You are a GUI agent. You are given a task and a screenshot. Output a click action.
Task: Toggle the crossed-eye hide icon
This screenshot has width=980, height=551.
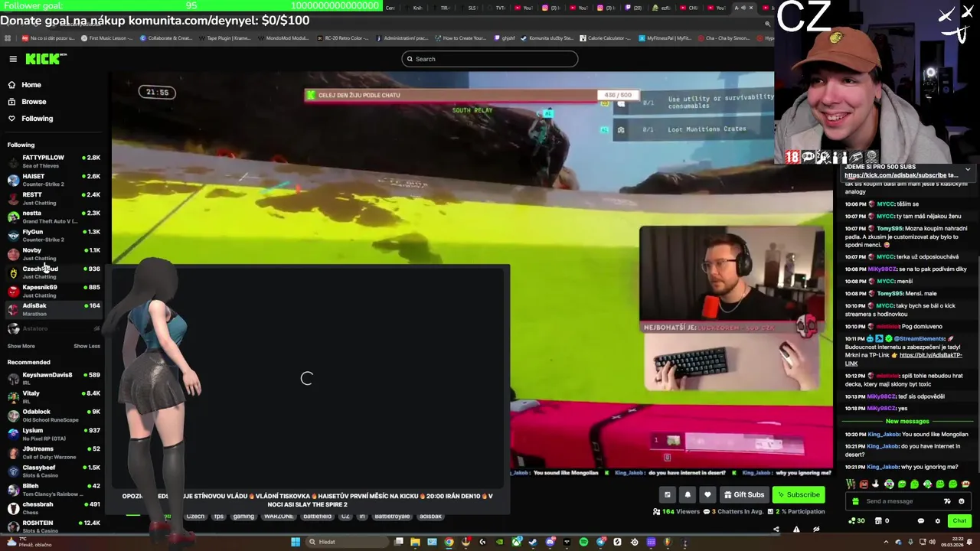(816, 530)
